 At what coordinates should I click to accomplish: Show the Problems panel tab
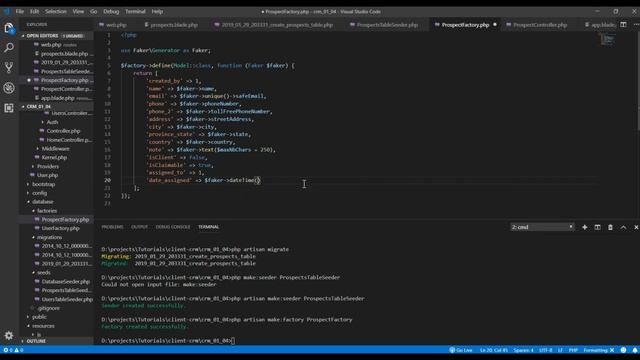tap(112, 227)
